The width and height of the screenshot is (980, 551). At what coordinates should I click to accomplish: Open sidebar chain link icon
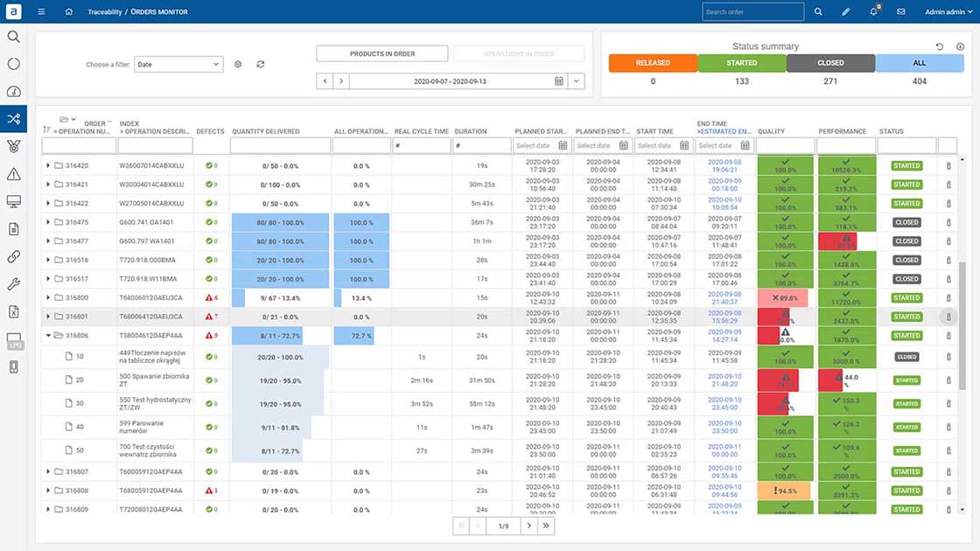tap(13, 256)
